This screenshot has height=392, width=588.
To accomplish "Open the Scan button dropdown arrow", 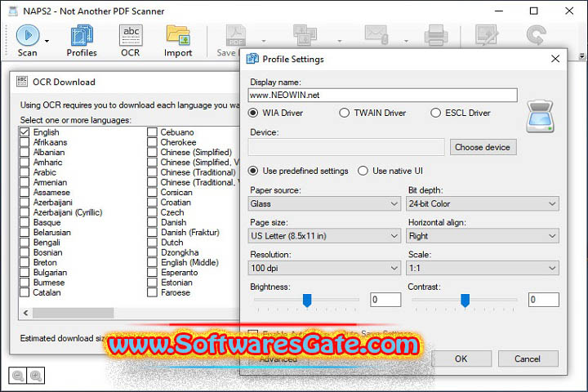I will pyautogui.click(x=47, y=41).
